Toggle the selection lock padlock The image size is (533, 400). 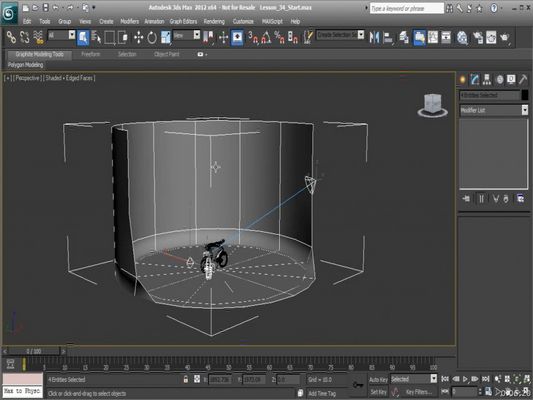coord(186,379)
